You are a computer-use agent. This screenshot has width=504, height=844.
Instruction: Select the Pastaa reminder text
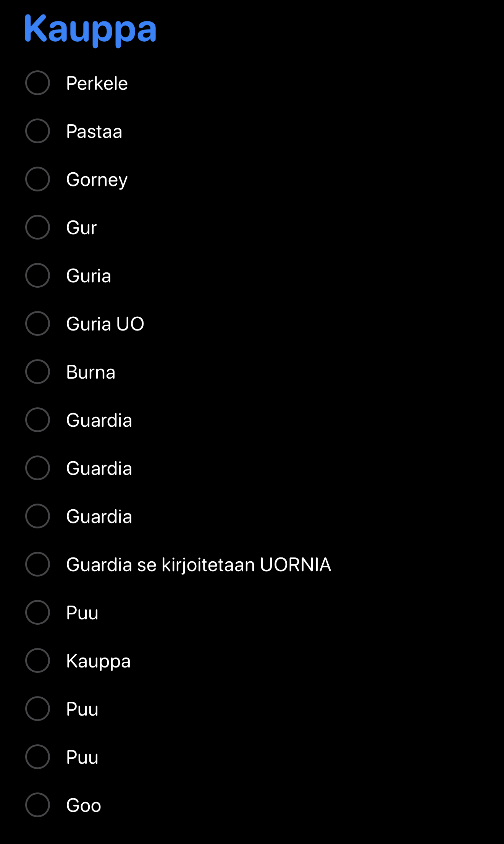(x=94, y=131)
